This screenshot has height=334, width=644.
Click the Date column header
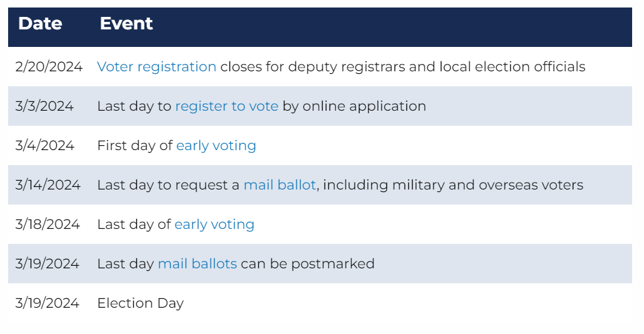click(40, 24)
